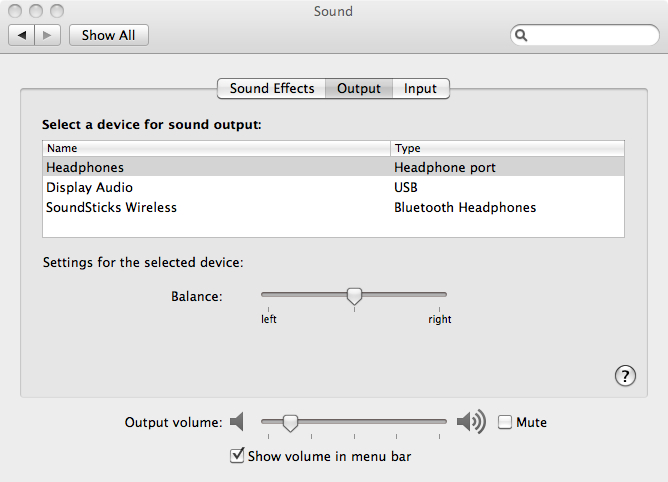Click the low volume speaker icon
Screen dimensions: 668x482
point(237,422)
